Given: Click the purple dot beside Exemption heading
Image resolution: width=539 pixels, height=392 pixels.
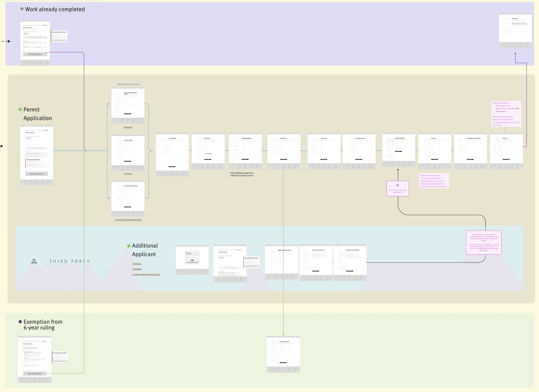Looking at the screenshot, I should click(x=20, y=322).
